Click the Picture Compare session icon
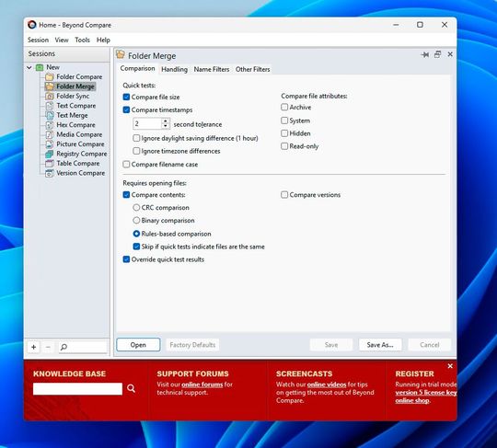 point(49,144)
